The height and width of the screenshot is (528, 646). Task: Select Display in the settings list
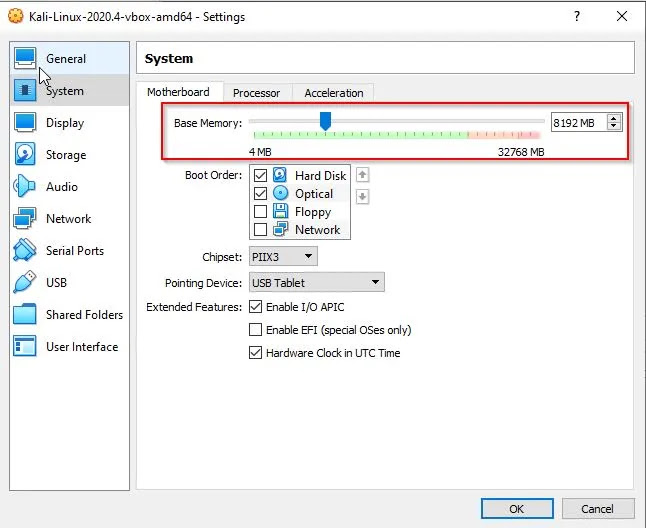pyautogui.click(x=69, y=122)
